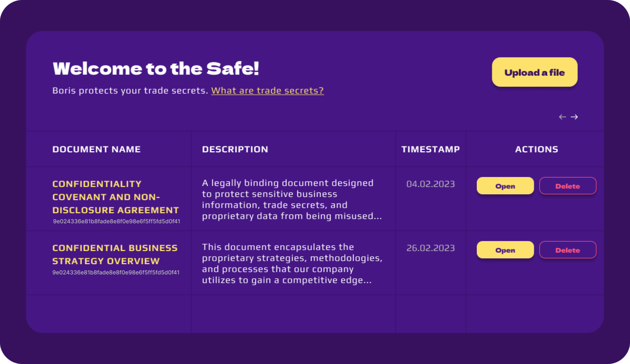The image size is (630, 364).
Task: Click the right arrow pagination icon
Action: point(574,117)
